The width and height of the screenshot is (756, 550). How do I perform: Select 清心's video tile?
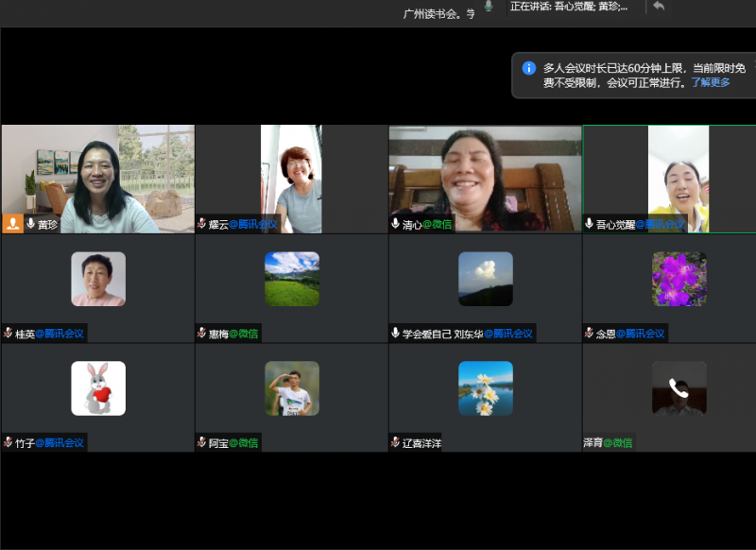485,178
